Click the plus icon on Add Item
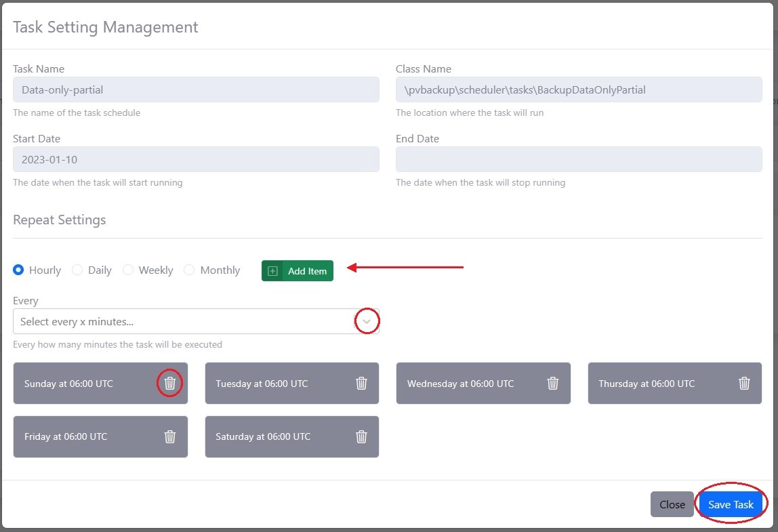 272,271
